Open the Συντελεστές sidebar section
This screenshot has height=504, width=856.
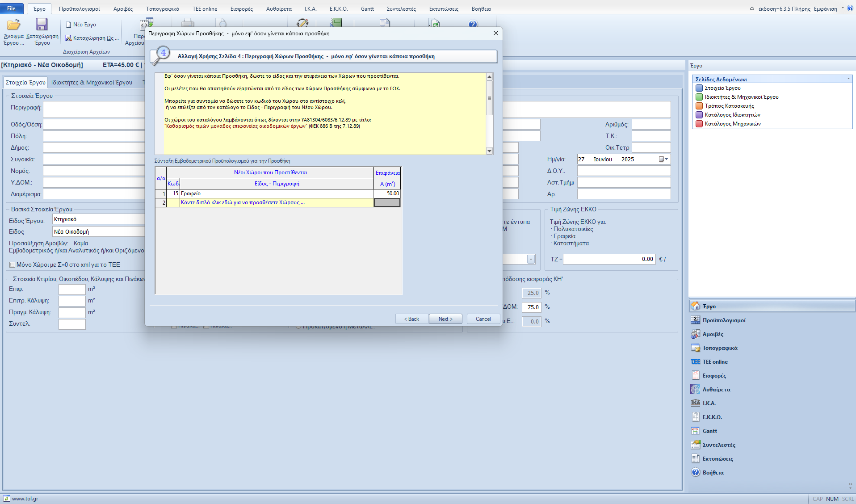pos(718,445)
